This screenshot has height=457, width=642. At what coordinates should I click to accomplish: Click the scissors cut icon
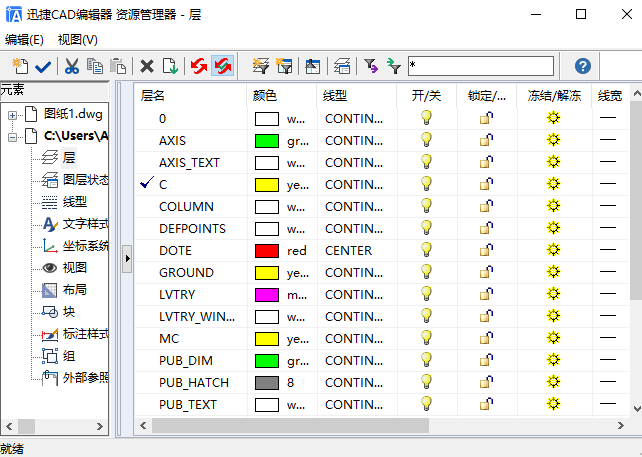tap(72, 66)
